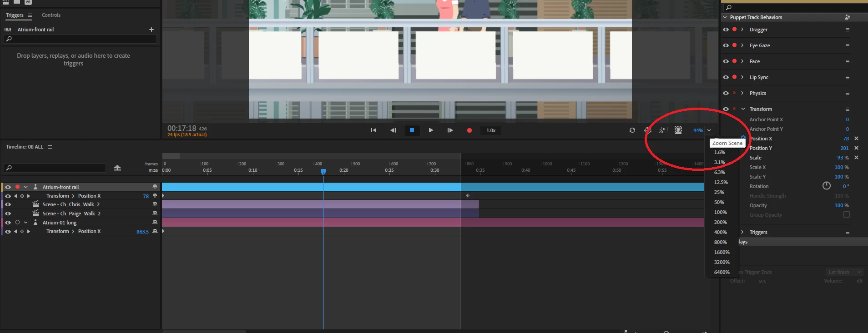The image size is (868, 333).
Task: Click the Rotation dial control
Action: coord(827,186)
